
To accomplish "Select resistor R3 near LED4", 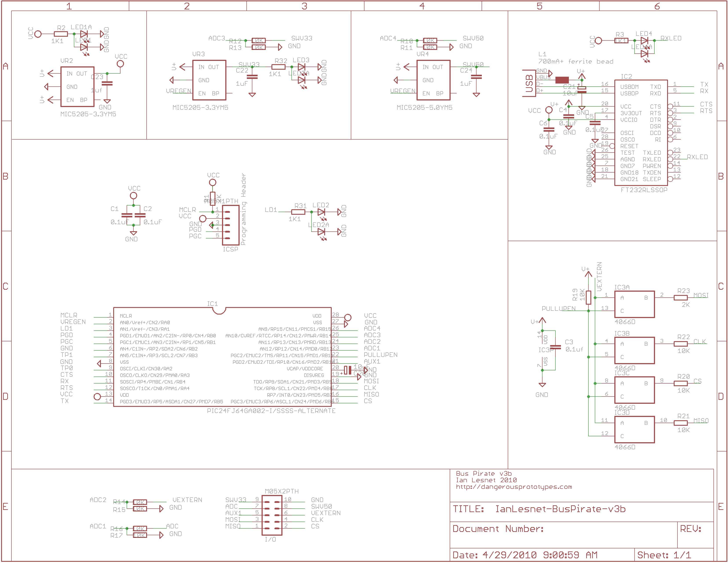I will [621, 40].
